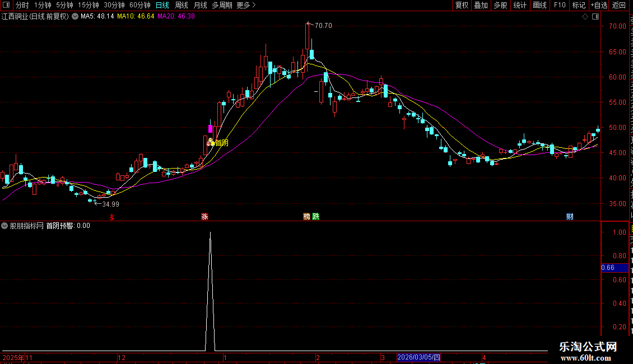633x364 pixels.
Task: Switch to the 周线 weekly tab
Action: [x=181, y=5]
